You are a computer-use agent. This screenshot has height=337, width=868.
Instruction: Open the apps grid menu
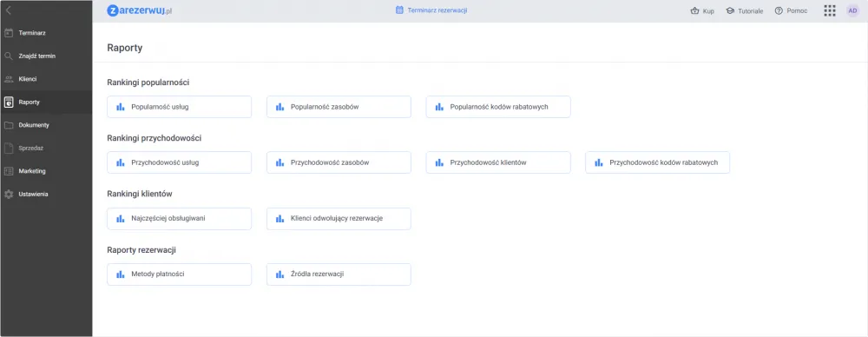click(829, 10)
